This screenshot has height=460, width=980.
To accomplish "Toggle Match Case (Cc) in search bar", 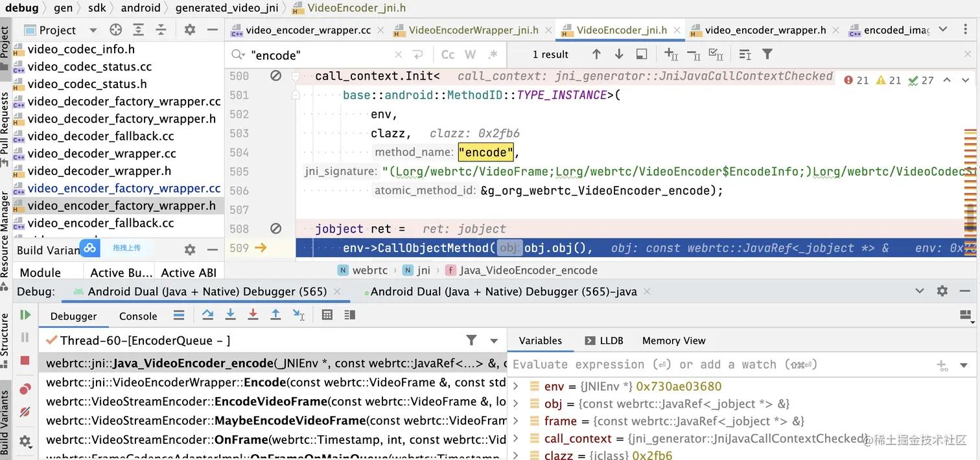I will 448,55.
